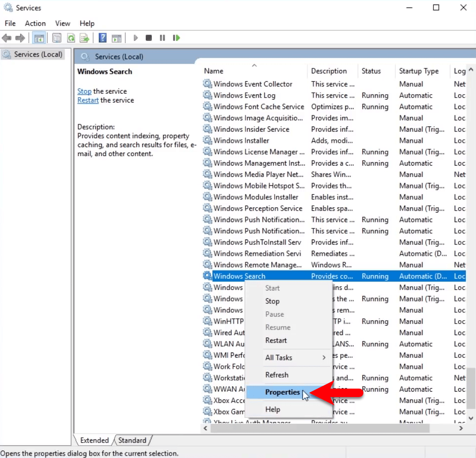Expand the All Tasks submenu
Viewport: 476px width, 458px height.
point(289,357)
